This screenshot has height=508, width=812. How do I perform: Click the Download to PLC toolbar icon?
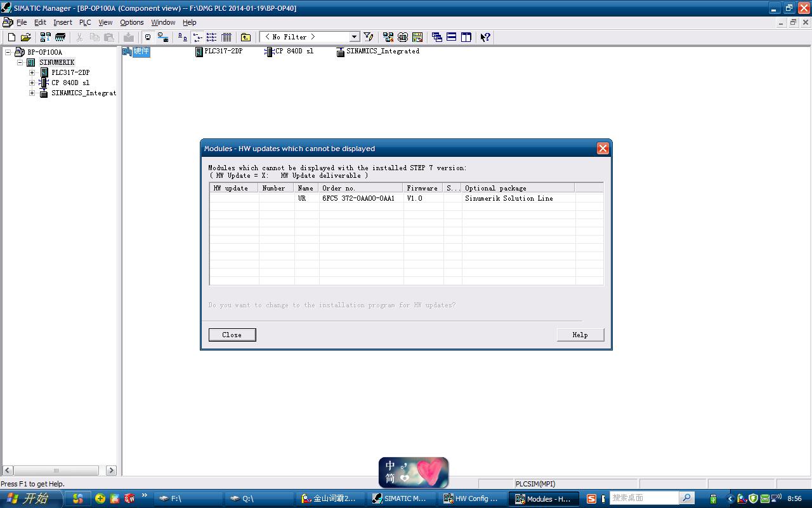pyautogui.click(x=129, y=37)
